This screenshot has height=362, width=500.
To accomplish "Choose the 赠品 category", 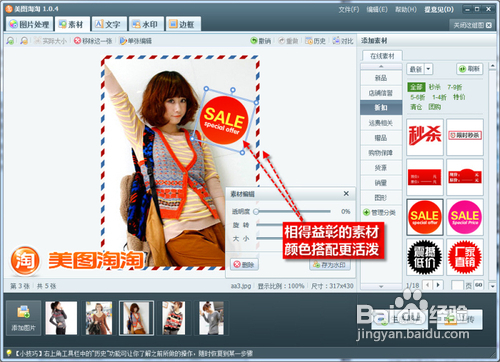I will click(381, 138).
